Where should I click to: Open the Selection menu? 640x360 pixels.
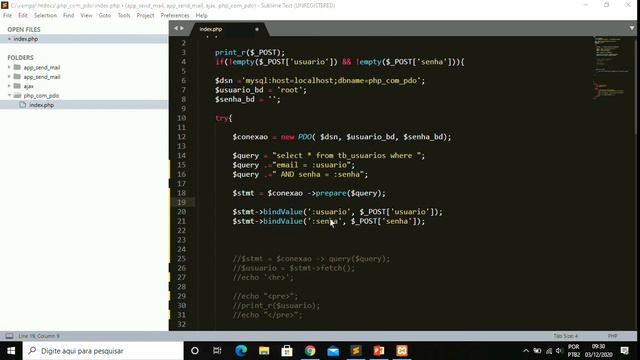(x=45, y=16)
